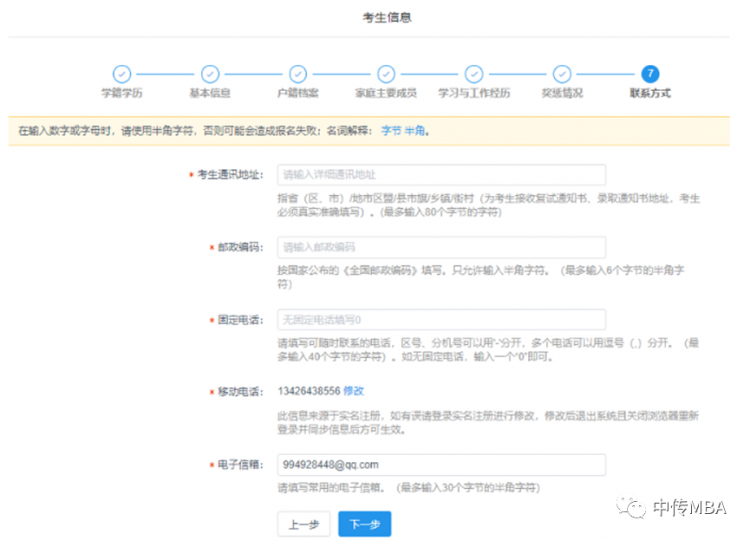This screenshot has width=750, height=540.
Task: Click the 学籍学历 step checkmark icon
Action: coord(122,74)
